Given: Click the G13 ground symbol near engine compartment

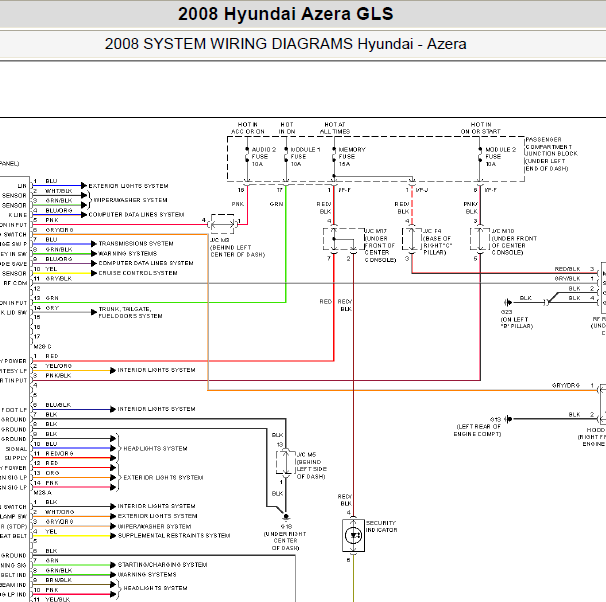Looking at the screenshot, I should (x=509, y=419).
